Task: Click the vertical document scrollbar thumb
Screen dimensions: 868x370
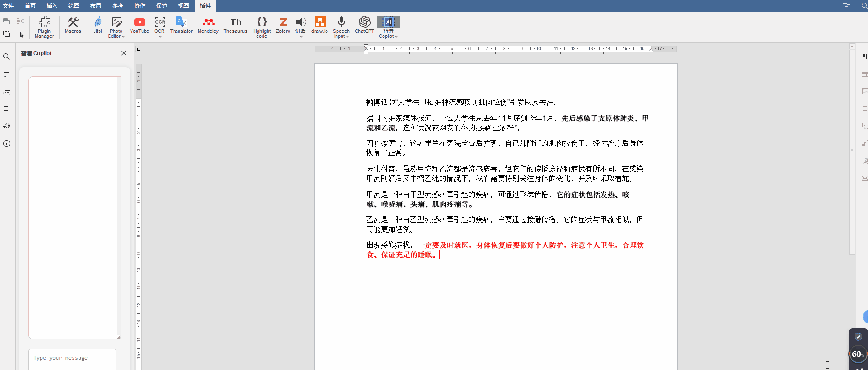Action: pyautogui.click(x=852, y=152)
